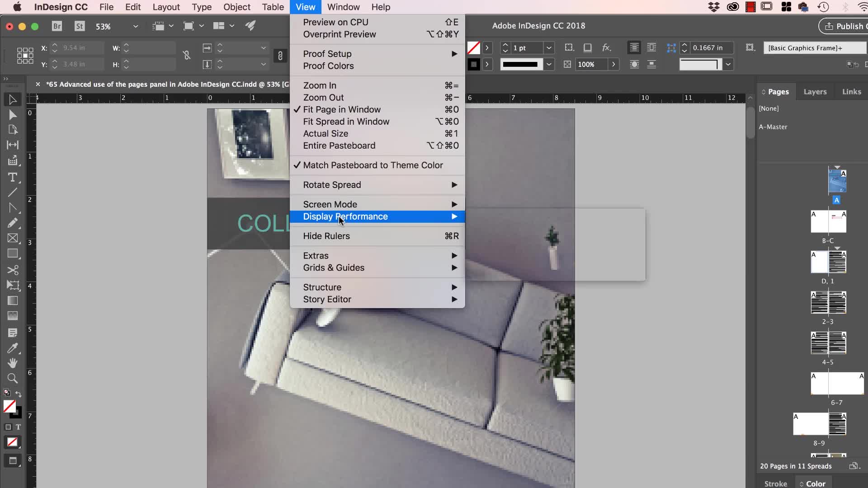The height and width of the screenshot is (488, 868).
Task: Select the Zoom tool magnifier
Action: pos(12,378)
